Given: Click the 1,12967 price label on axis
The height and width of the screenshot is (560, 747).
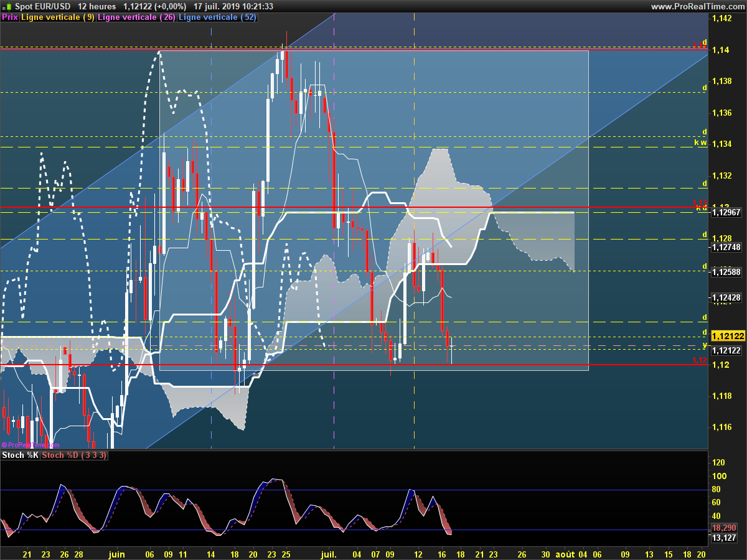Looking at the screenshot, I should [x=726, y=213].
